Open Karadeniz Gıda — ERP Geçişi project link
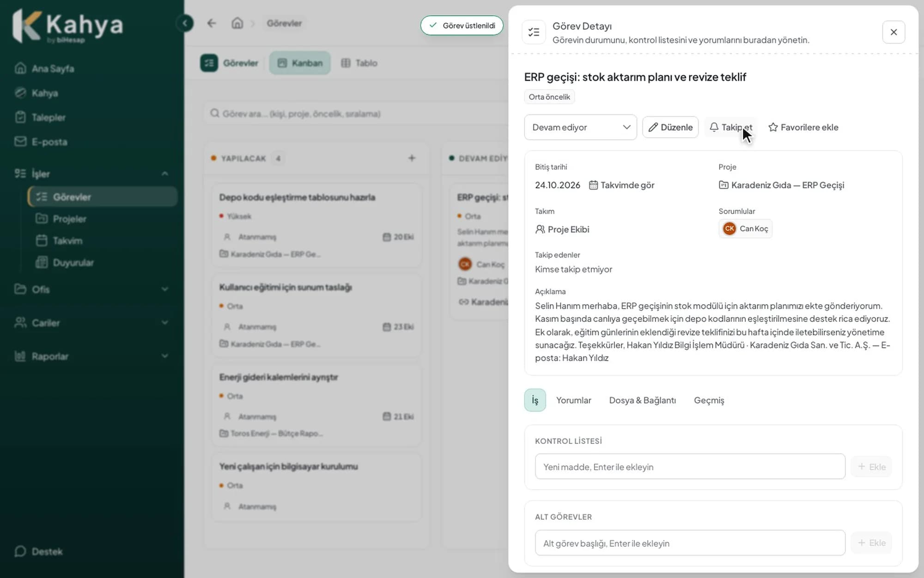924x578 pixels. 781,185
